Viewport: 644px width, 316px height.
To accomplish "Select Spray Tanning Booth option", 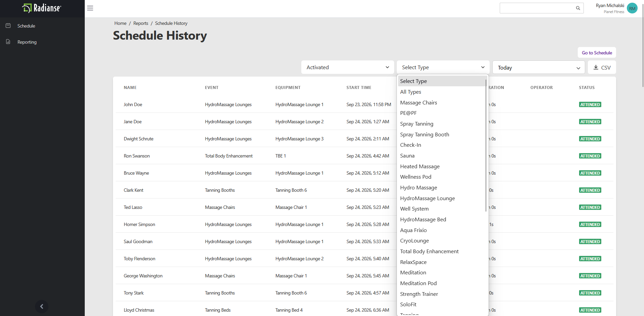I will pyautogui.click(x=442, y=134).
